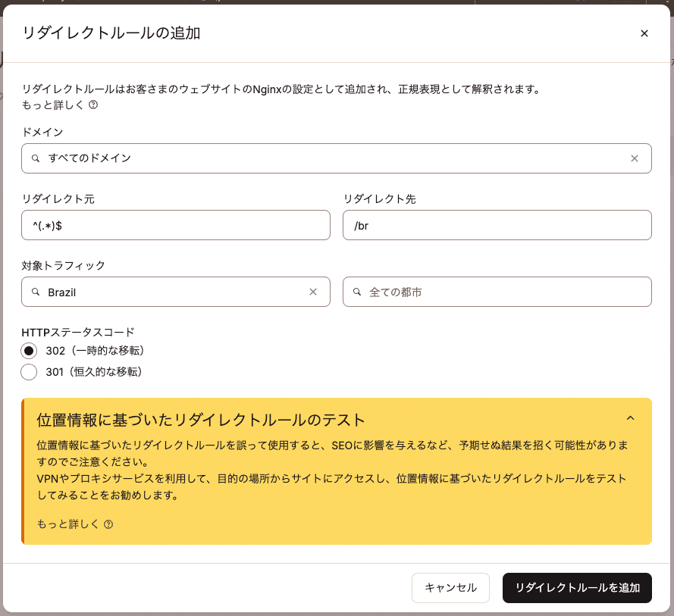Click the search icon in the Brazil field
Screen dimensions: 674x616
coord(35,292)
